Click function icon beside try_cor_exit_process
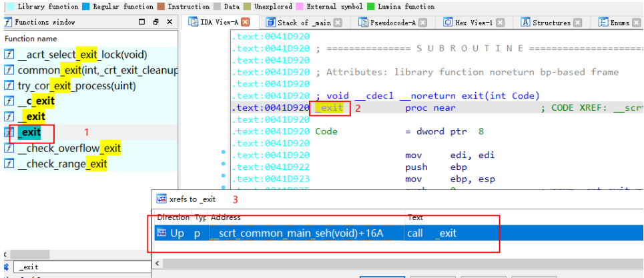 [9, 86]
